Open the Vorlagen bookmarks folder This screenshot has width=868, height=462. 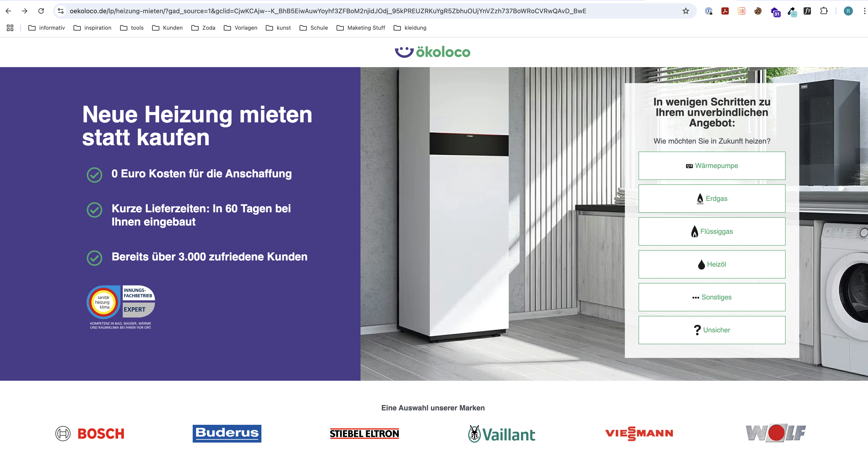tap(241, 28)
